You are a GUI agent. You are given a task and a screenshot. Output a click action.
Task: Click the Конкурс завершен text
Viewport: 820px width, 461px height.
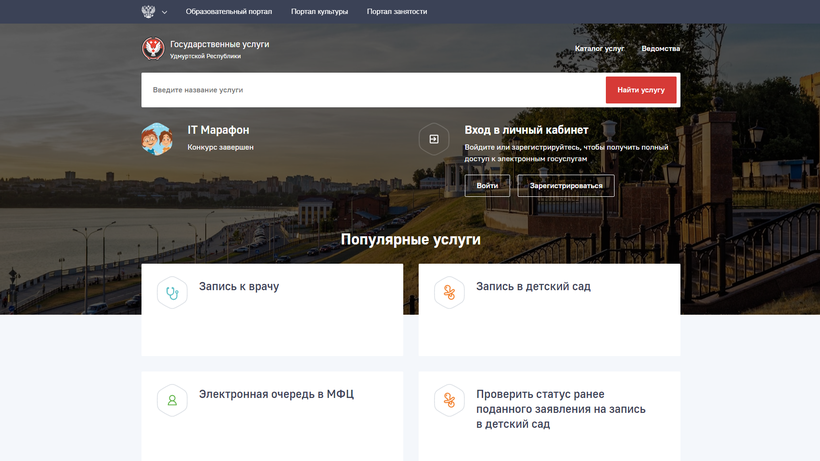pos(220,147)
